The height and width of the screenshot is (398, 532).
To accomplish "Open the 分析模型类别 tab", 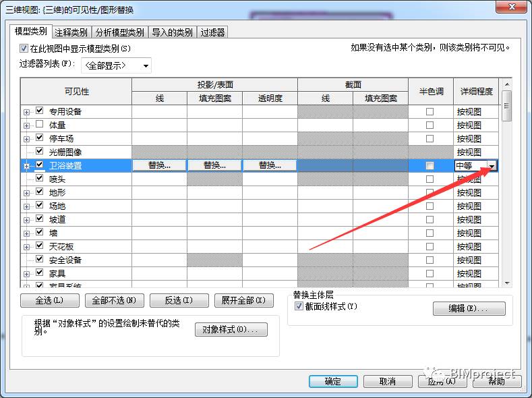I will tap(120, 32).
